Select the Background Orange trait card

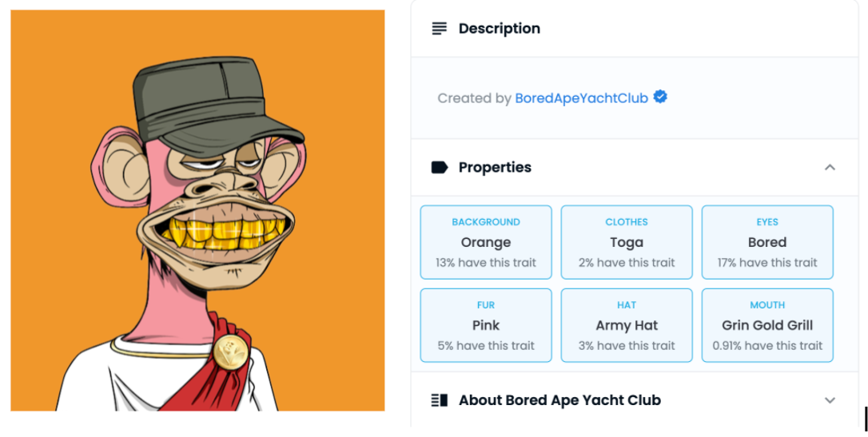point(486,242)
